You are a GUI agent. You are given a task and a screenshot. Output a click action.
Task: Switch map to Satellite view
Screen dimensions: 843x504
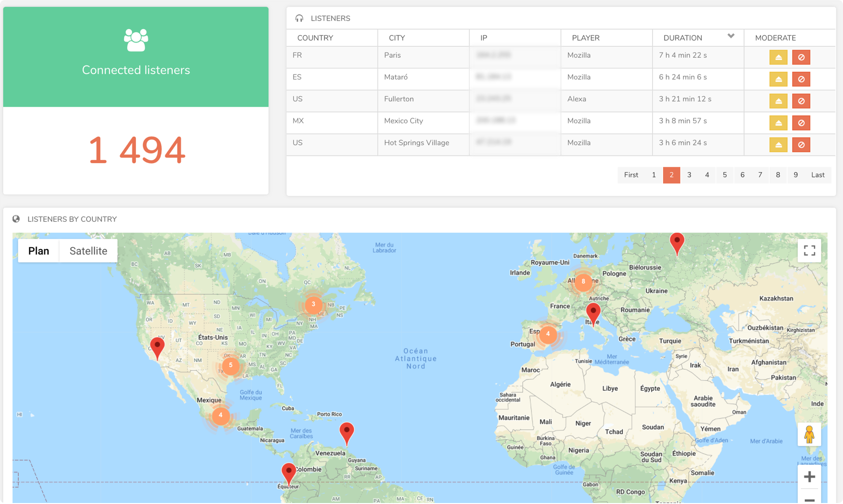coord(88,251)
